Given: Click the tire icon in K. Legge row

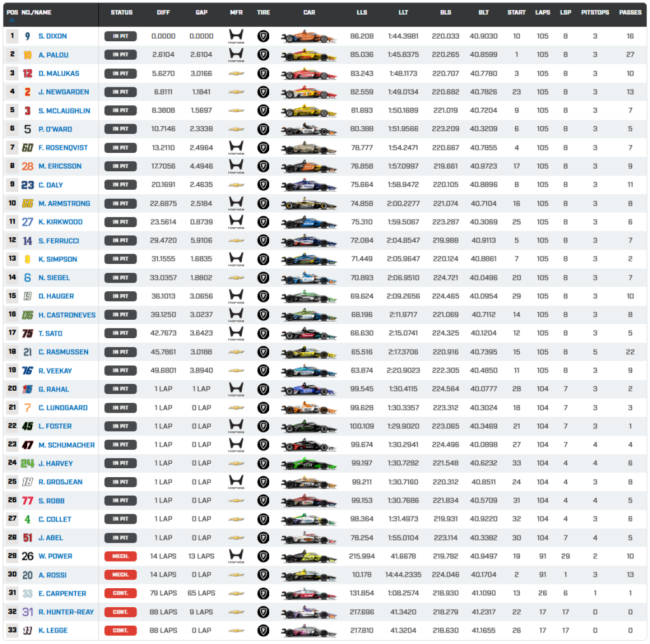Looking at the screenshot, I should 263,631.
